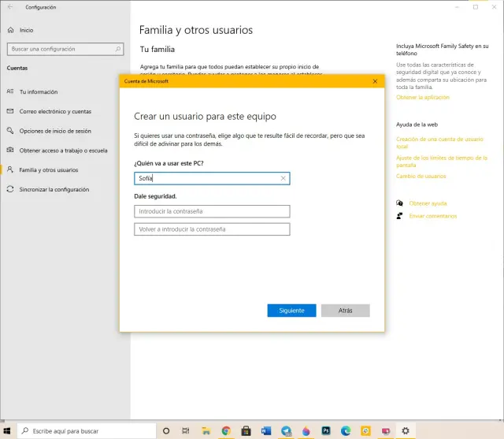Viewport: 504px width, 439px height.
Task: Click the Windows Start button
Action: coord(8,431)
